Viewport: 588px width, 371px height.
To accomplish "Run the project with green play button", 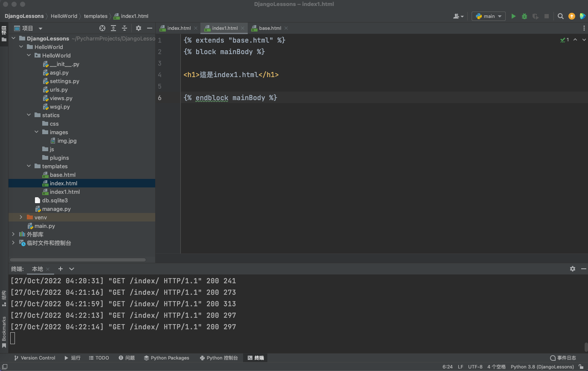I will point(513,16).
